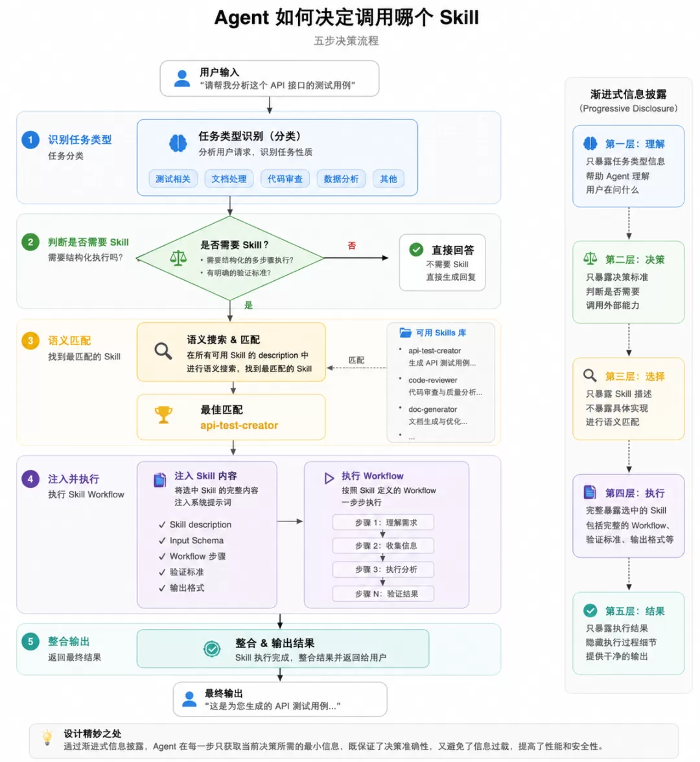Click the magnifier icon in 第三层：选择 card
Screen dimensions: 700x762
click(x=590, y=375)
